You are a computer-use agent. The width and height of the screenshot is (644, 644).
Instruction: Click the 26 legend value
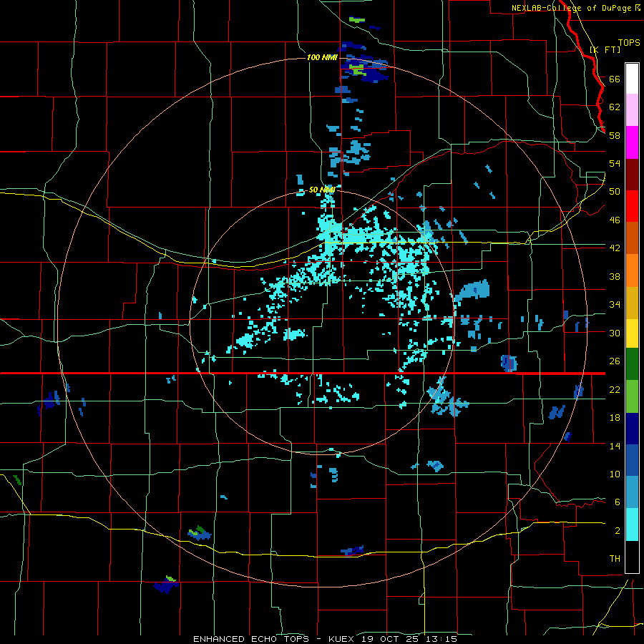(x=615, y=361)
